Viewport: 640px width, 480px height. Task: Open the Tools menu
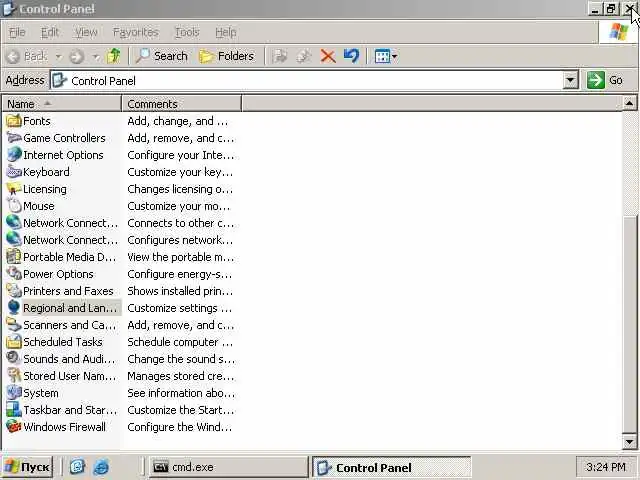pyautogui.click(x=187, y=32)
